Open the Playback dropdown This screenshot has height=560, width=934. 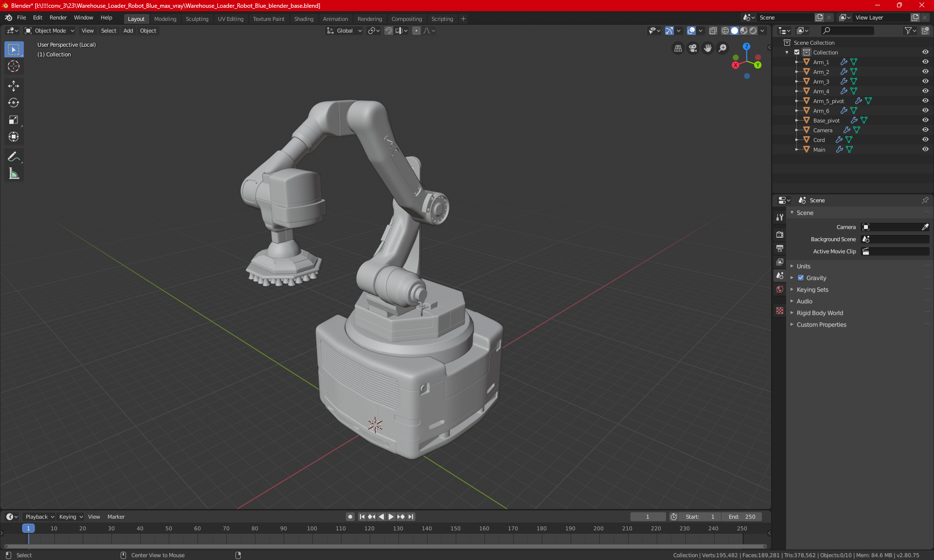39,517
